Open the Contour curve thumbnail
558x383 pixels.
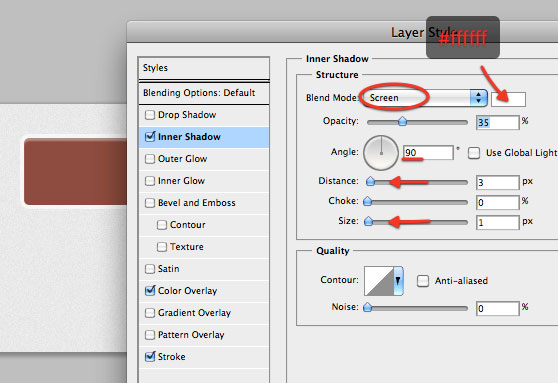tap(379, 281)
